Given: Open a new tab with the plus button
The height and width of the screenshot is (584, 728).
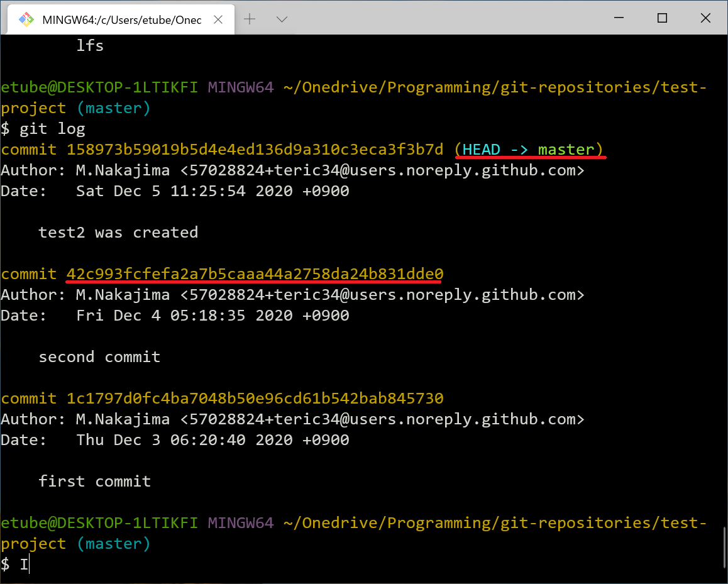Looking at the screenshot, I should pos(250,19).
